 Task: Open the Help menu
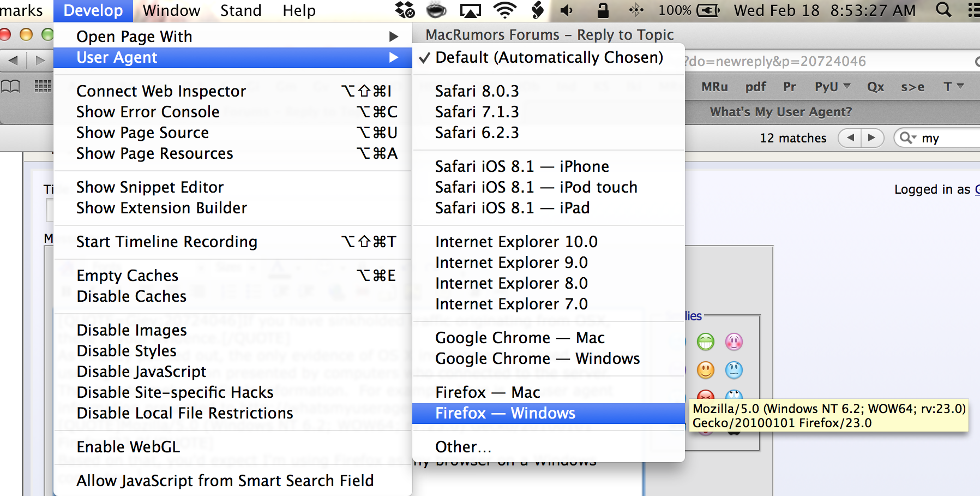click(x=299, y=10)
